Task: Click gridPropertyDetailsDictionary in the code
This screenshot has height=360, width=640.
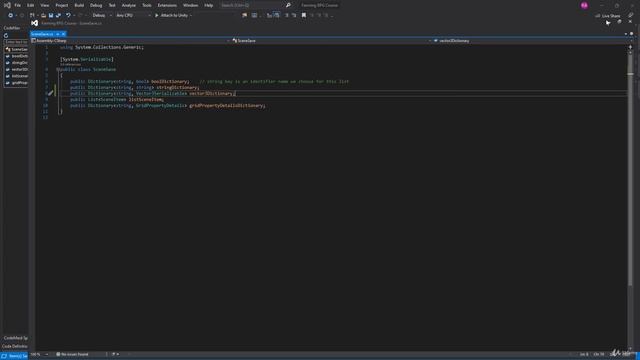Action: (226, 106)
